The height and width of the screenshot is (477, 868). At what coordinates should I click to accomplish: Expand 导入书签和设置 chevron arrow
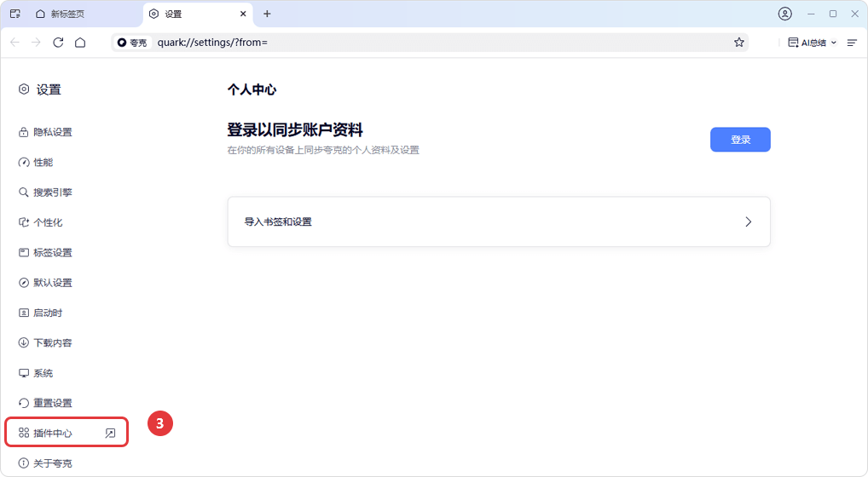(x=748, y=221)
